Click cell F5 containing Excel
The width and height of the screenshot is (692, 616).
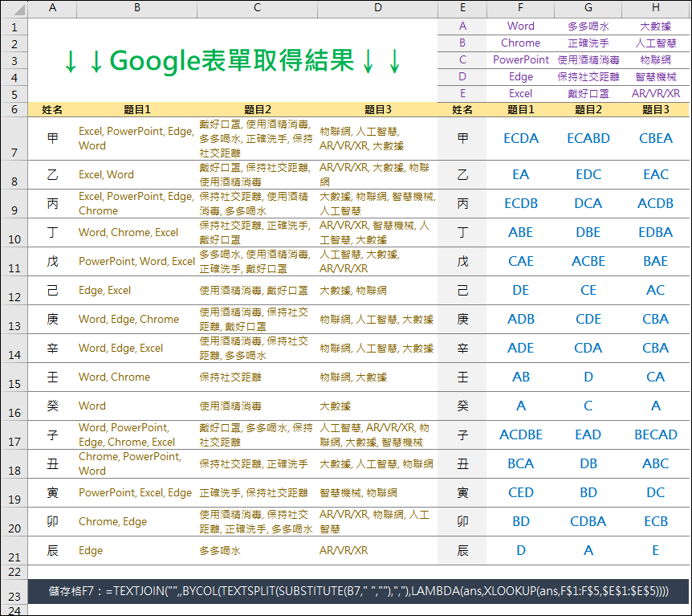(521, 94)
